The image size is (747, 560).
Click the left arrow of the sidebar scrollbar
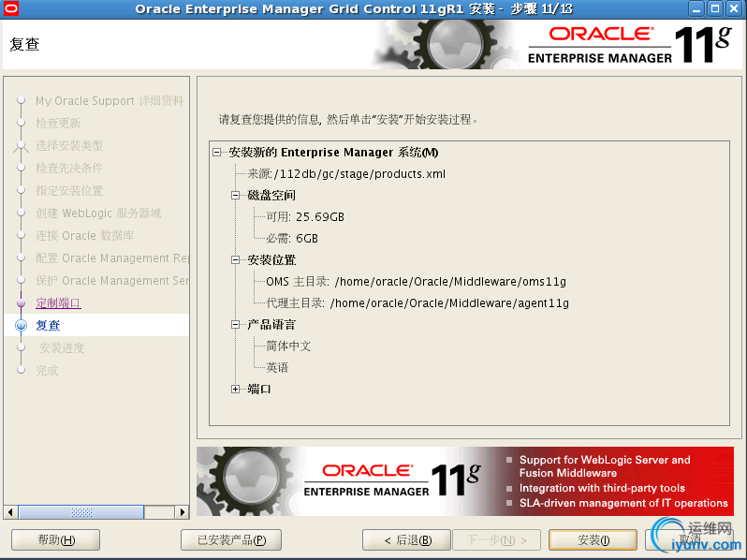(x=10, y=512)
